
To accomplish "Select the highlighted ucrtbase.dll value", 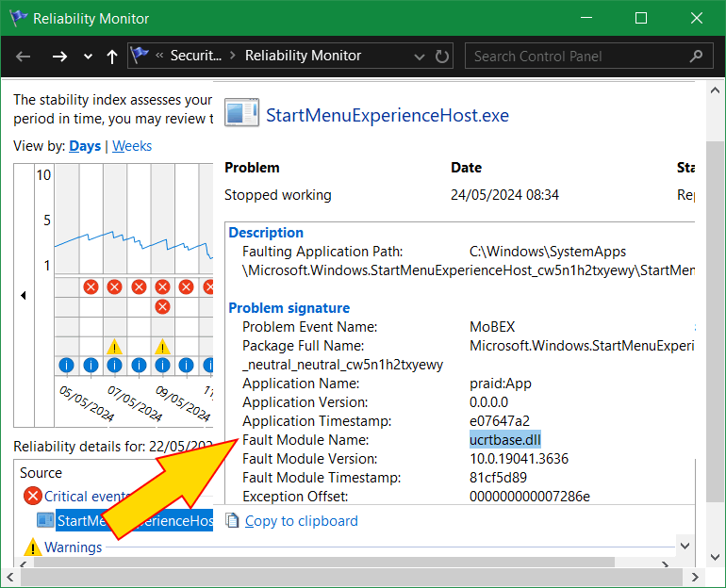I will click(x=505, y=439).
